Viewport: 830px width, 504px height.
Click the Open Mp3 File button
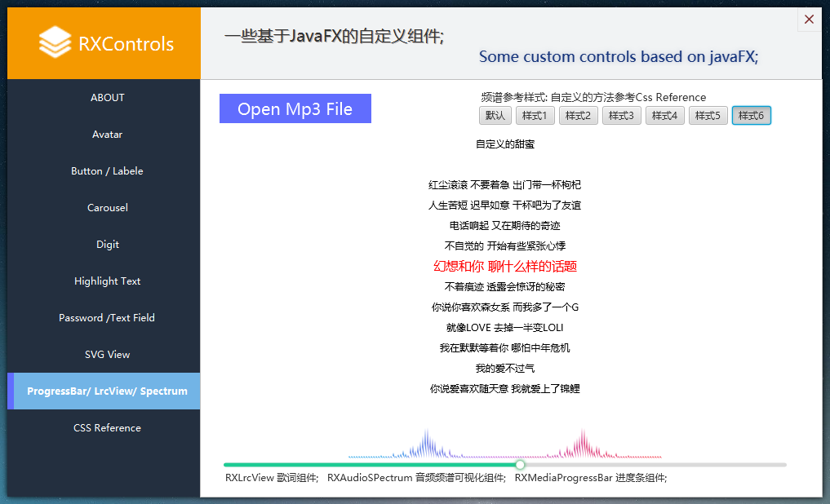(295, 108)
